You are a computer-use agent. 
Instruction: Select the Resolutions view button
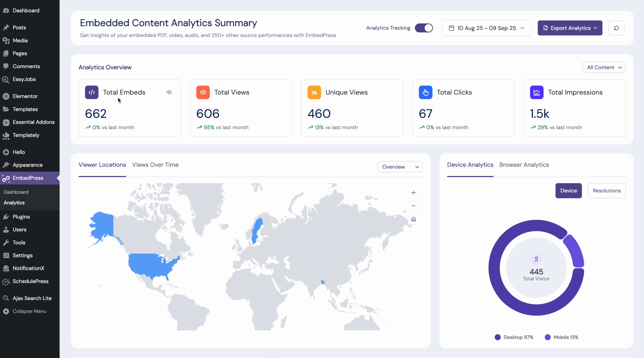[x=607, y=191]
